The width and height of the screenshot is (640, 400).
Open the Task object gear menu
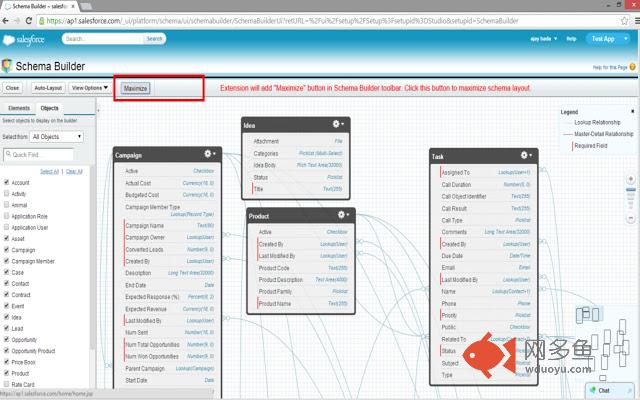(526, 155)
